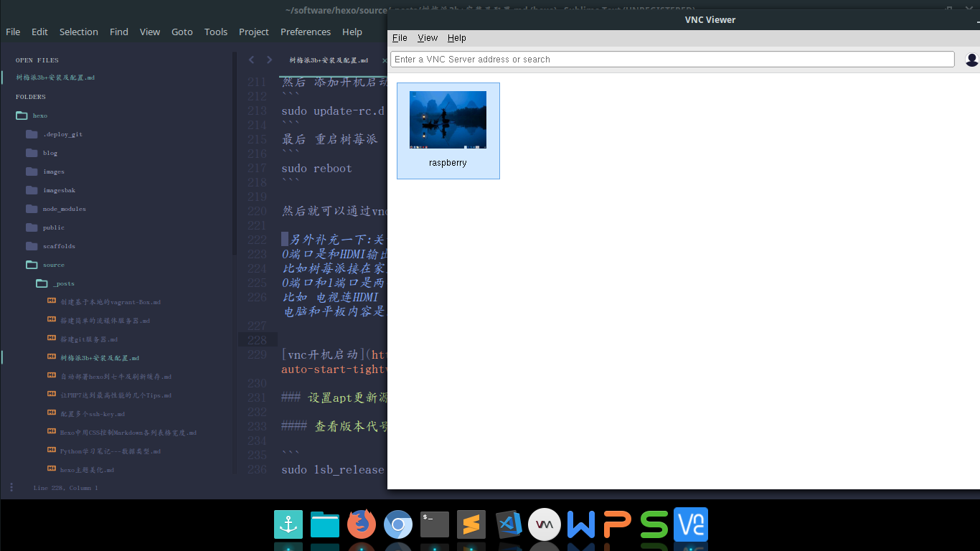Select the 树梅派3b+安装及配置.md editor tab
The height and width of the screenshot is (551, 980).
point(329,60)
